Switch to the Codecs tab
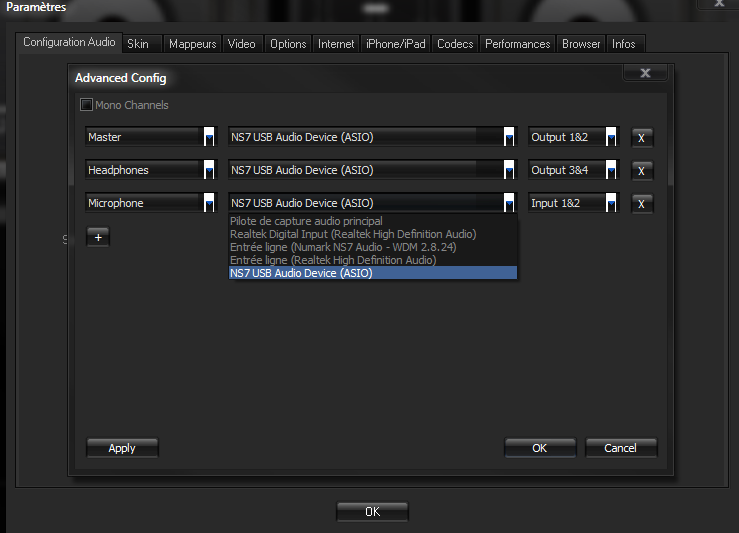Screen dimensions: 739x533 point(455,44)
